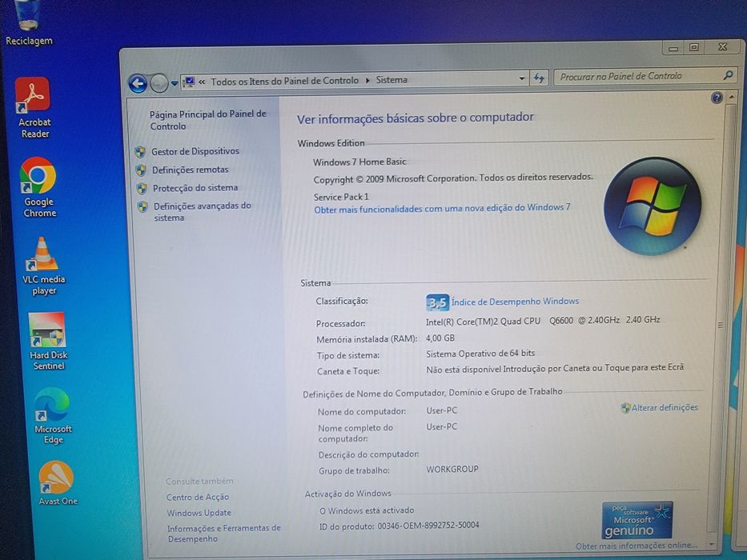Click User-PC beside Nome do computador
The height and width of the screenshot is (560, 747).
(442, 410)
